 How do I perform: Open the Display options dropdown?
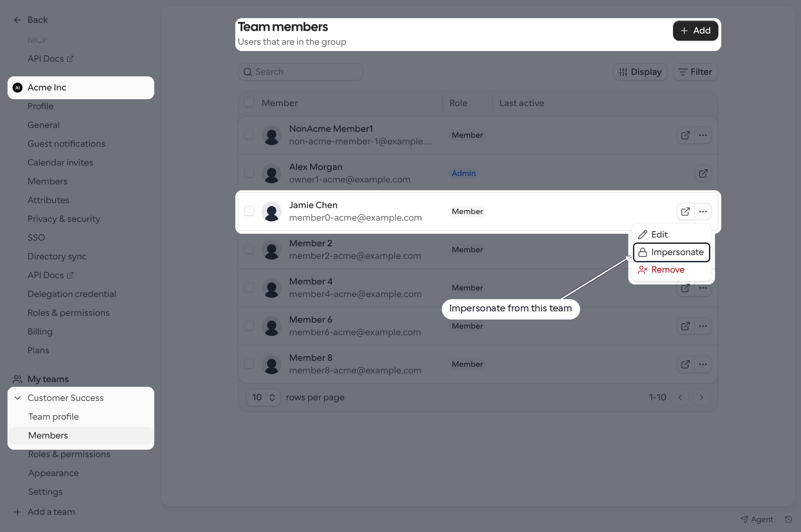(640, 72)
